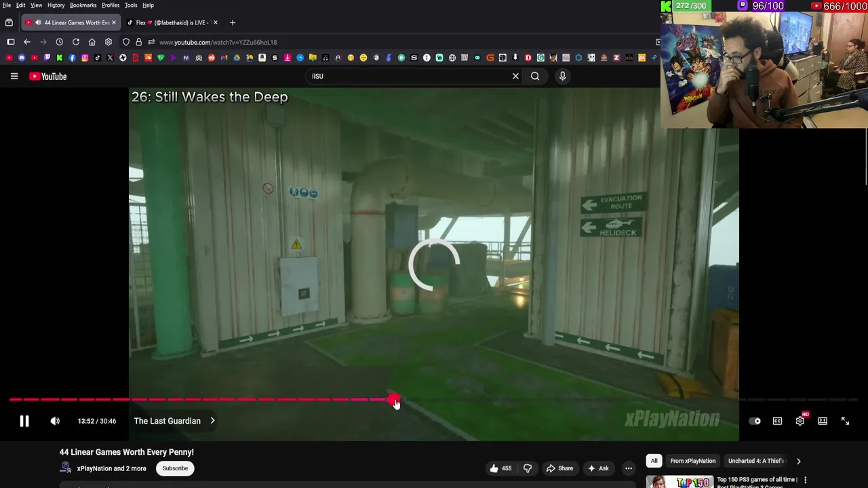Open the Kick bookmark
868x488 pixels.
pyautogui.click(x=60, y=58)
